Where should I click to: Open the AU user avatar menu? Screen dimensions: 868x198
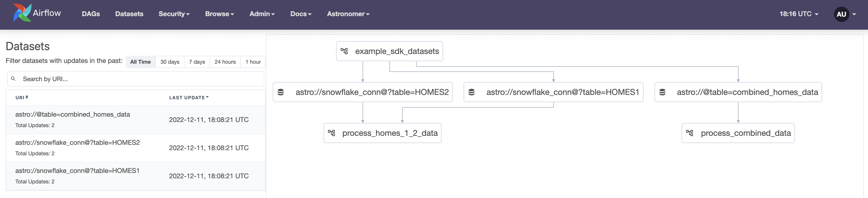[841, 14]
